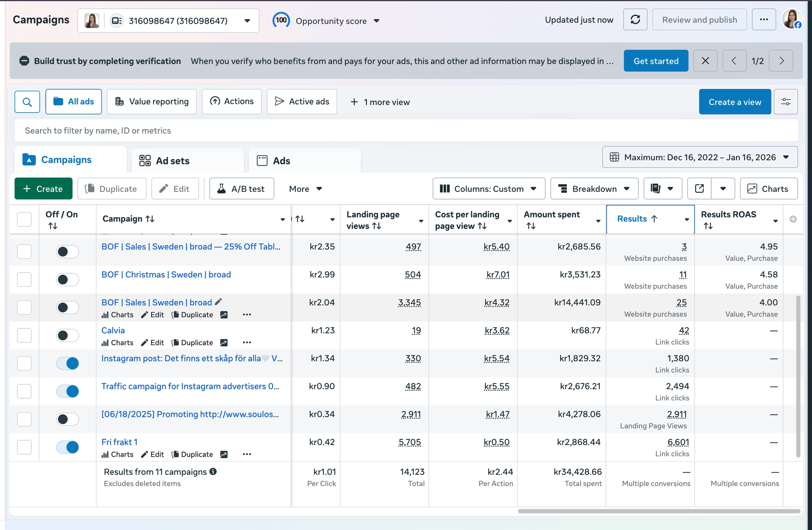The width and height of the screenshot is (812, 530).
Task: Open the Breakdown dropdown
Action: 594,189
